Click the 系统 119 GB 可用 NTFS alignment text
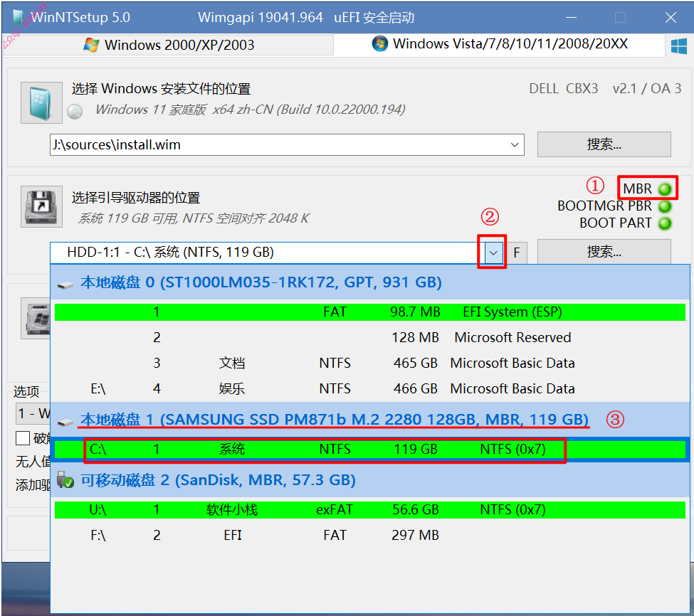The height and width of the screenshot is (616, 694). click(194, 218)
